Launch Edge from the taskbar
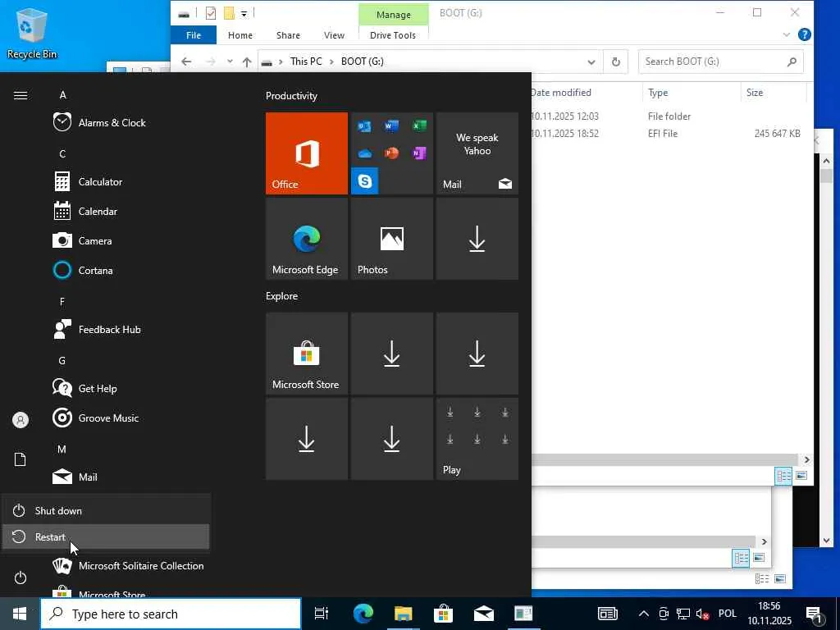 coord(363,614)
